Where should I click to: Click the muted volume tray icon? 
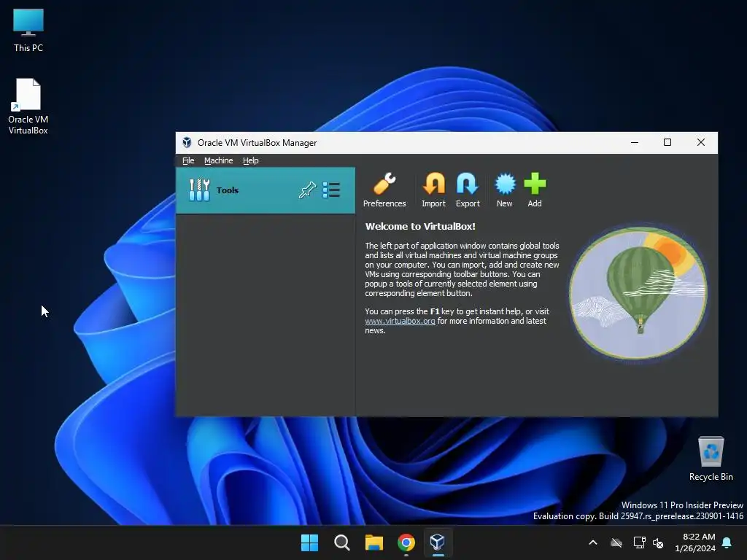(659, 542)
